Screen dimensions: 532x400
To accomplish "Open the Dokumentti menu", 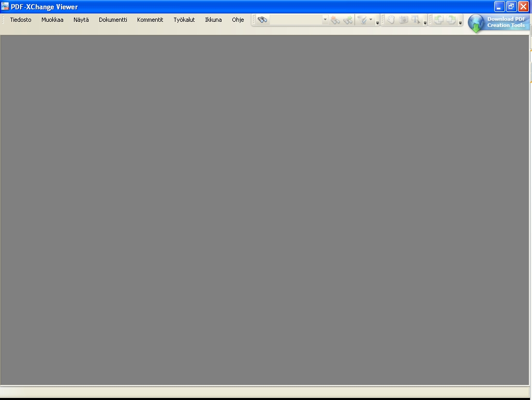I will [x=113, y=20].
